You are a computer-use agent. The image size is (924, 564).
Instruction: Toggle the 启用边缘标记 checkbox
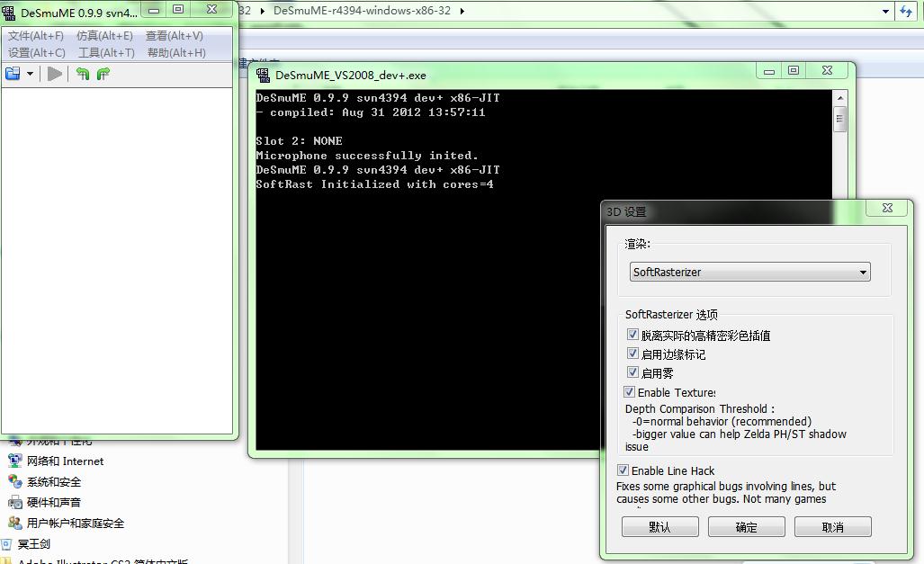tap(632, 354)
